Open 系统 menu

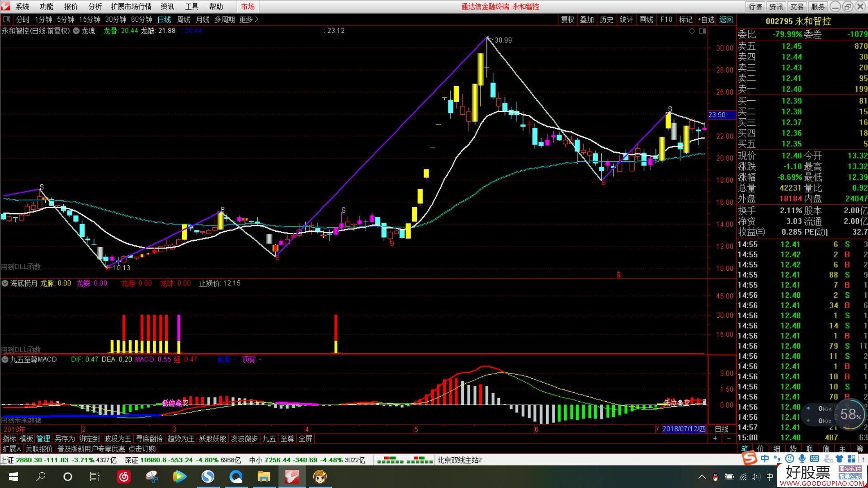(22, 6)
